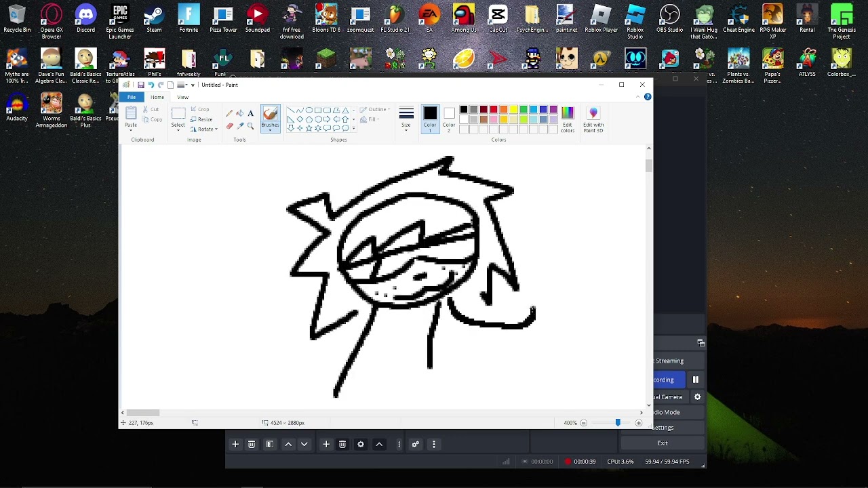Click the Save icon in Paint's title bar
Viewport: 868px width, 488px height.
140,85
